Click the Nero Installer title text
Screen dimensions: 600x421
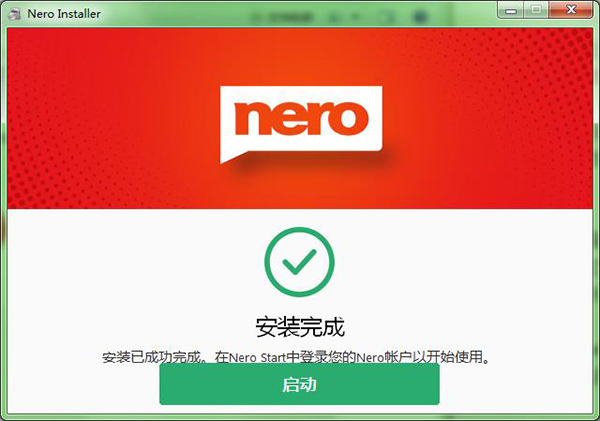[64, 14]
